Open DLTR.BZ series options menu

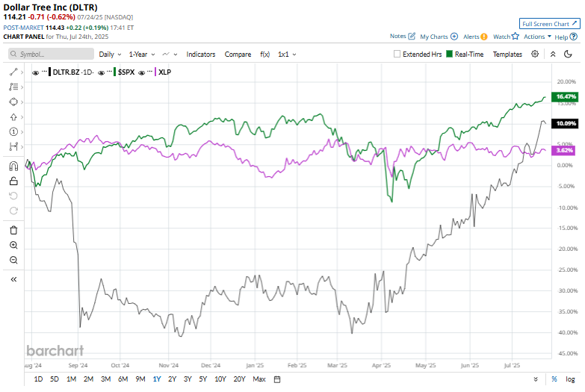click(x=44, y=72)
